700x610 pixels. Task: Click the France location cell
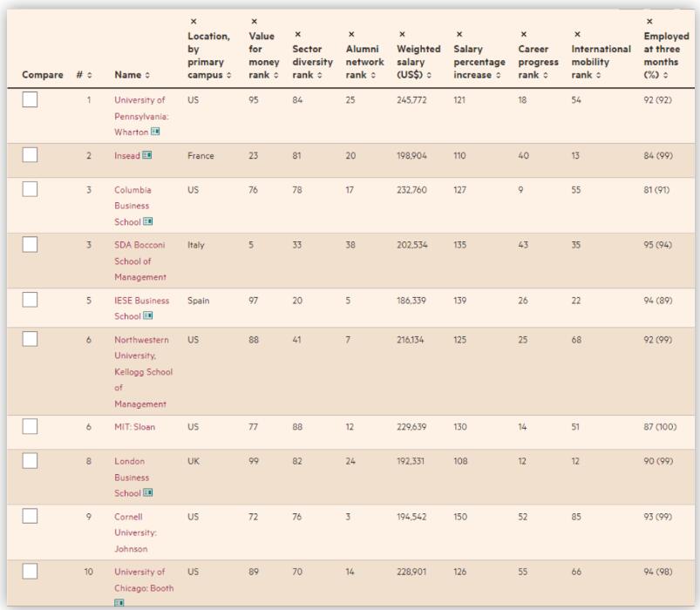click(x=200, y=156)
